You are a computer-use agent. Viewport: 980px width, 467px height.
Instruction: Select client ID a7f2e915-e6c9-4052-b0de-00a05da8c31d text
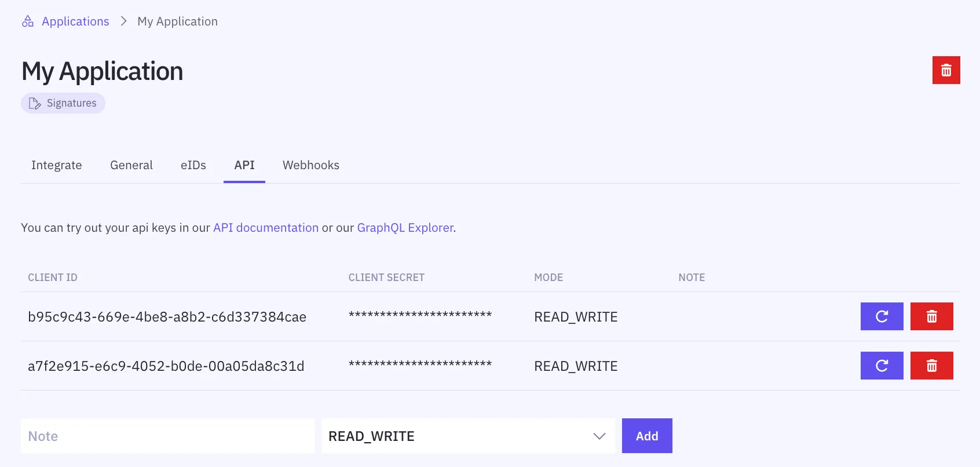(x=166, y=366)
